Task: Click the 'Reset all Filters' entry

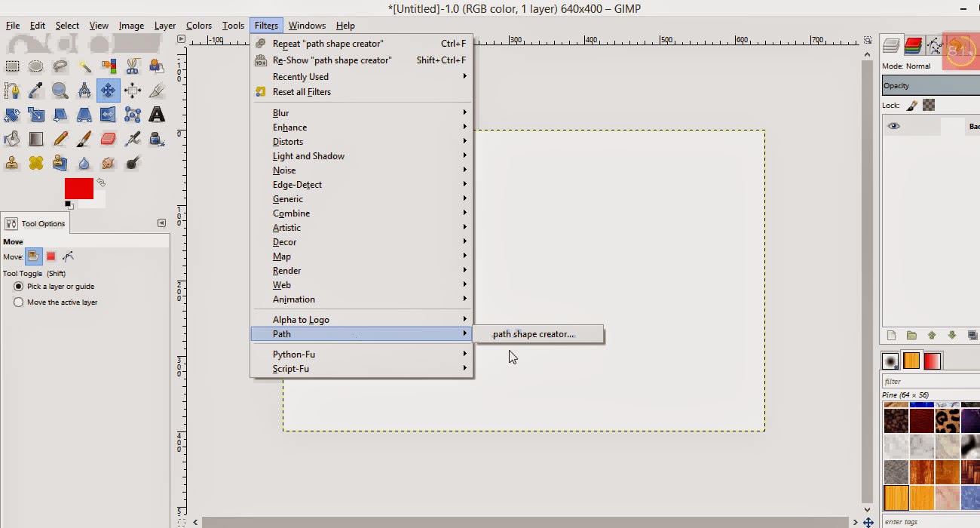Action: [x=301, y=91]
